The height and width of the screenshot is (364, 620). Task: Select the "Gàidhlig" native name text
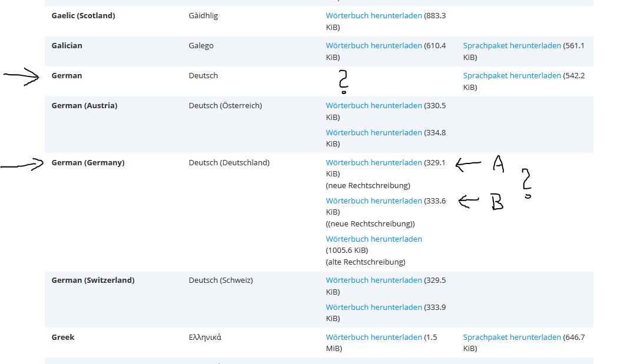203,16
